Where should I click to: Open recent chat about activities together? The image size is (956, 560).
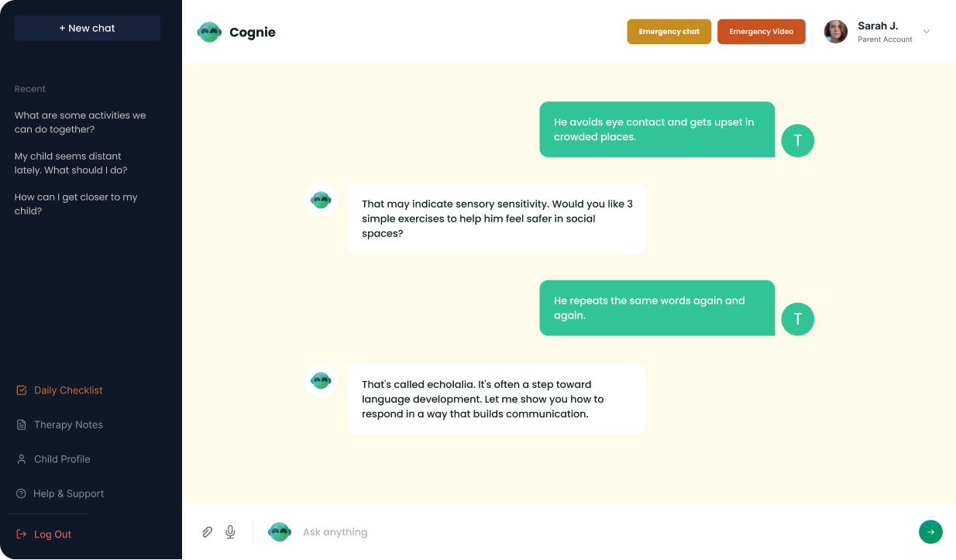tap(81, 122)
